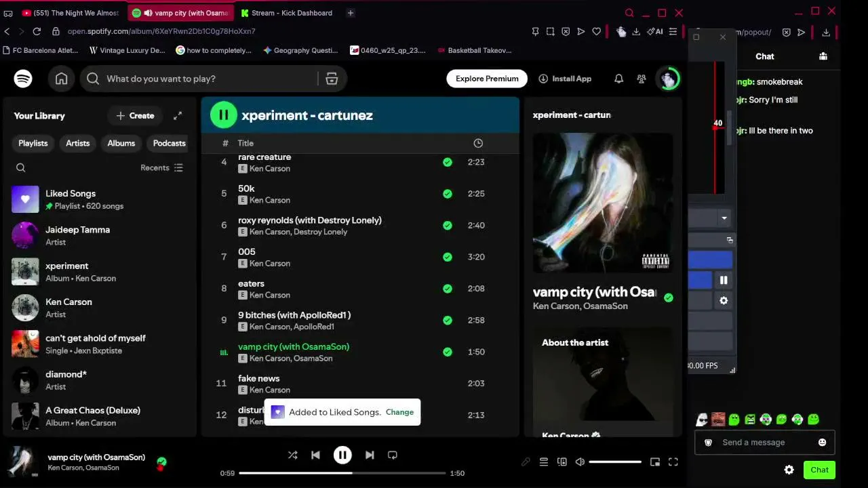Viewport: 868px width, 488px height.
Task: Play the track fake news
Action: [x=221, y=384]
